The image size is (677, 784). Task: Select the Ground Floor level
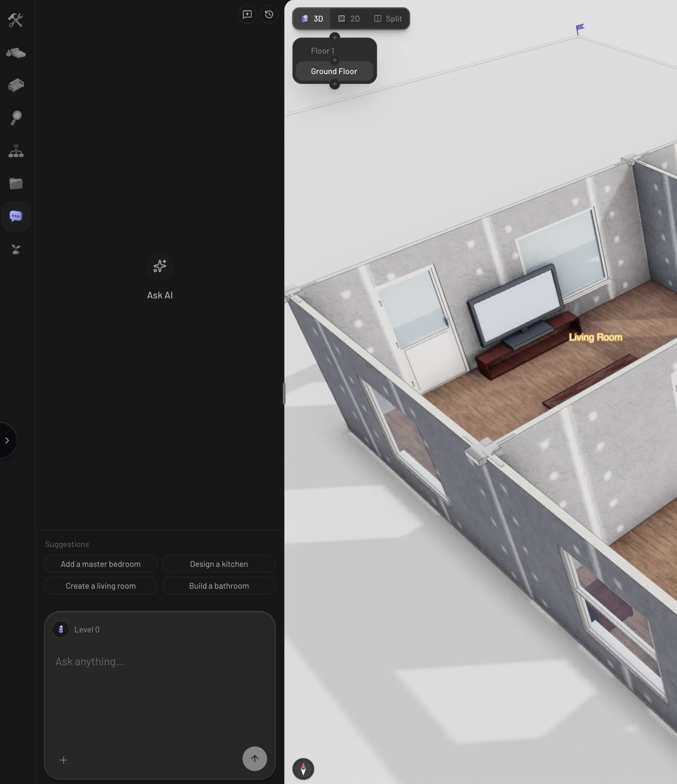pyautogui.click(x=334, y=71)
